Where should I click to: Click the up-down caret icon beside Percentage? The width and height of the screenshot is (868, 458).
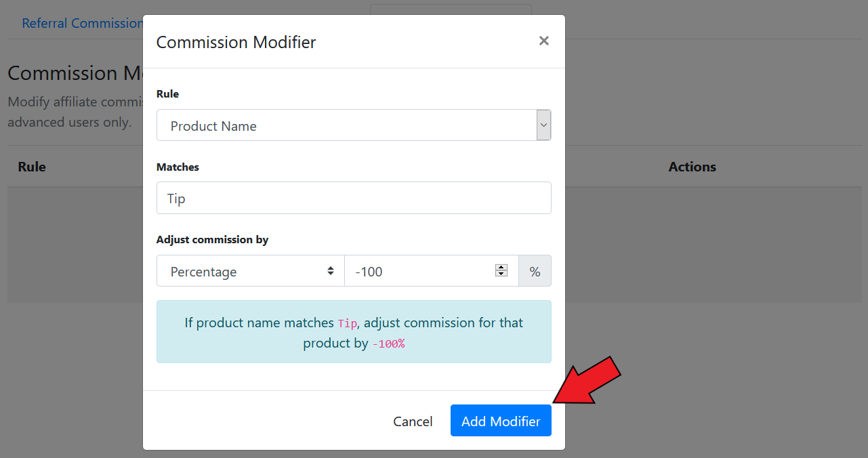331,271
